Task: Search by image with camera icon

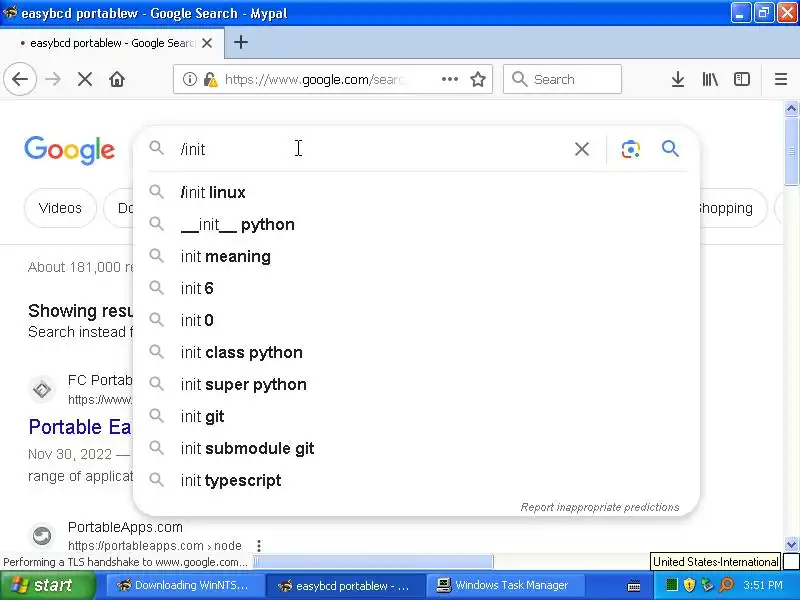Action: (x=631, y=149)
